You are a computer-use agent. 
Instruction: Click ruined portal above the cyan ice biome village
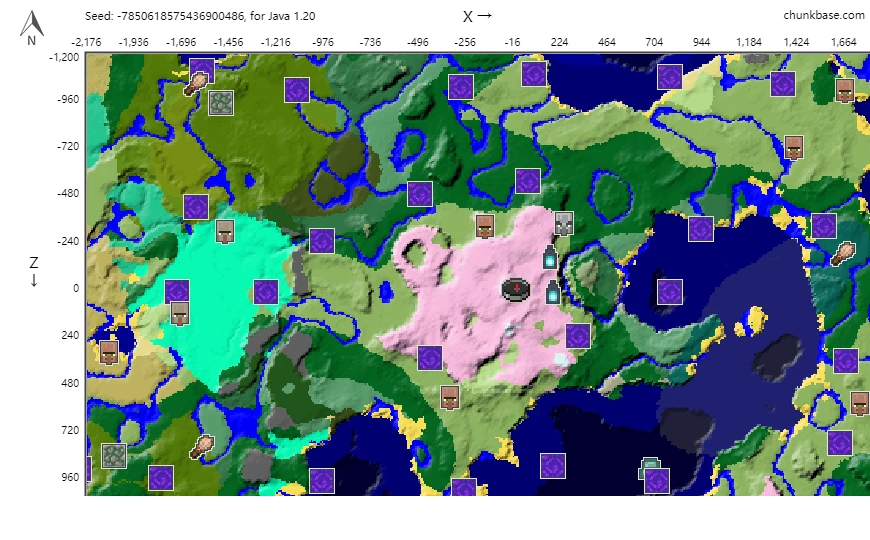(196, 207)
